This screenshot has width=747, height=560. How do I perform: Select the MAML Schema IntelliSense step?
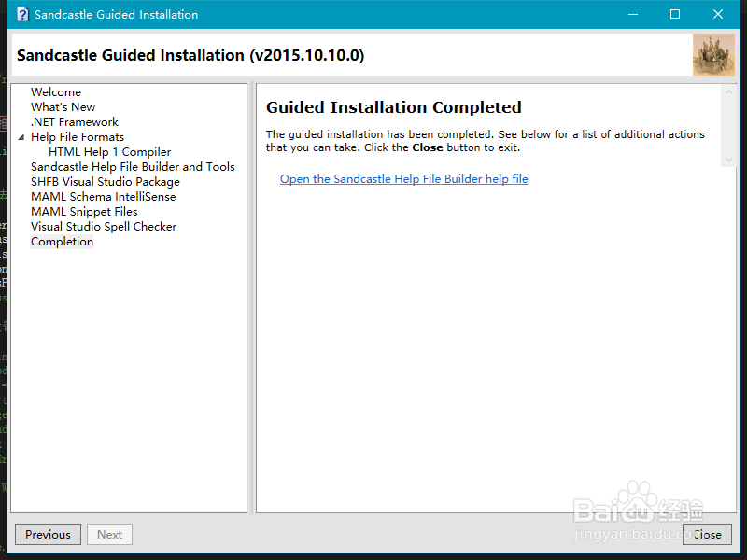click(x=103, y=197)
